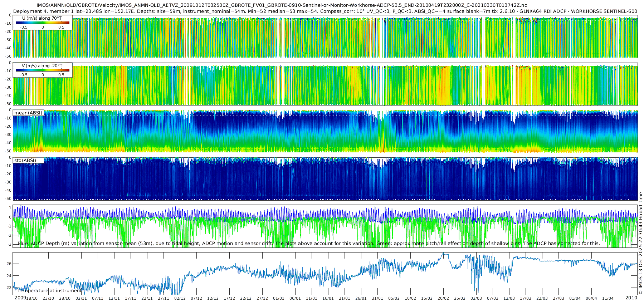Viewport: 644px width, 304px height.
Task: Click the mean(ABSI) panel label
Action: (x=28, y=113)
